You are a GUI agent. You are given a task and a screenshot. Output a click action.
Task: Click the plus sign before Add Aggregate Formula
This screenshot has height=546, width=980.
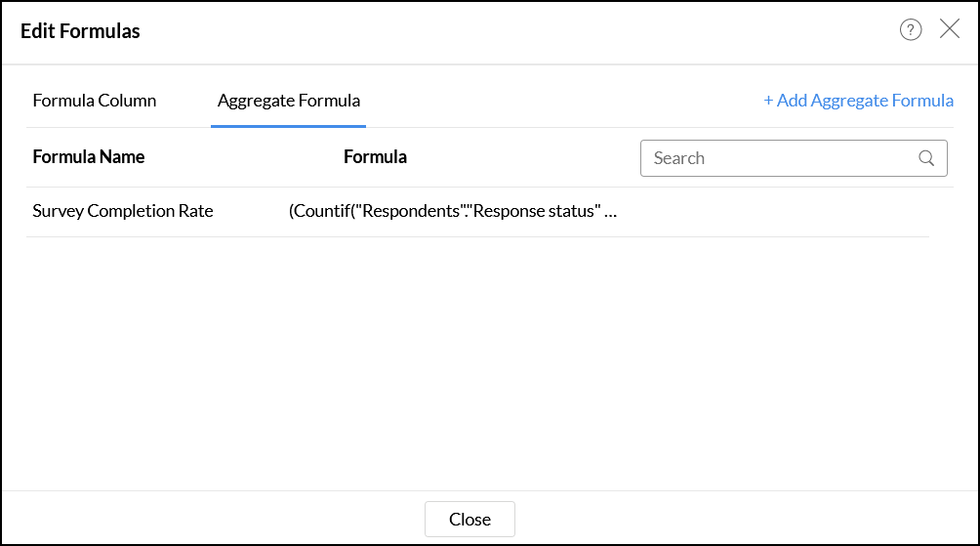(768, 101)
